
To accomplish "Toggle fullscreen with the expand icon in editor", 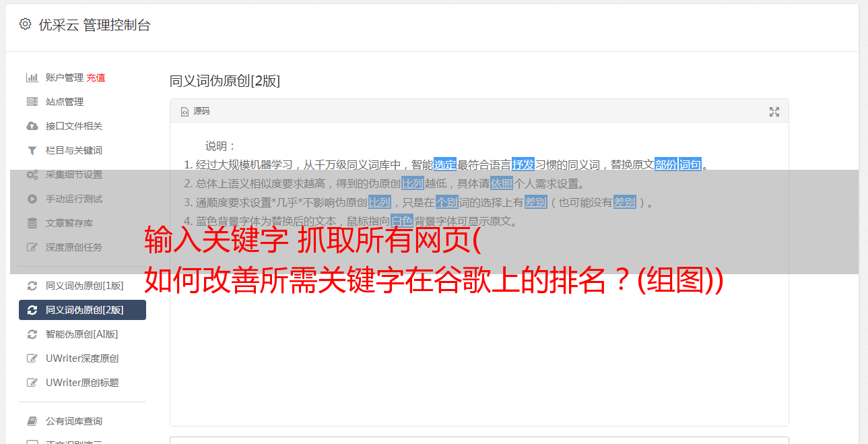I will 774,112.
